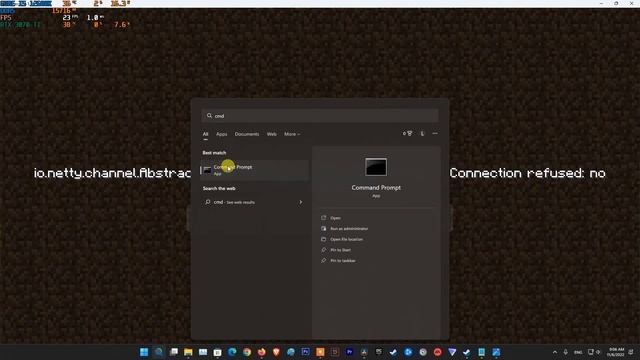Open Task View from the taskbar
Screen dimensions: 640x360
pos(173,352)
